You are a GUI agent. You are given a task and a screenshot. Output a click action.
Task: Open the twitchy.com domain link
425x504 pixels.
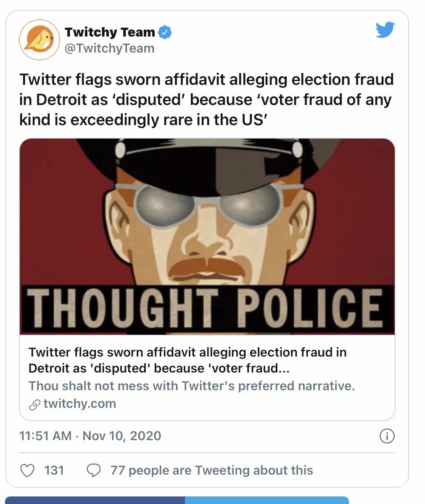[x=79, y=404]
